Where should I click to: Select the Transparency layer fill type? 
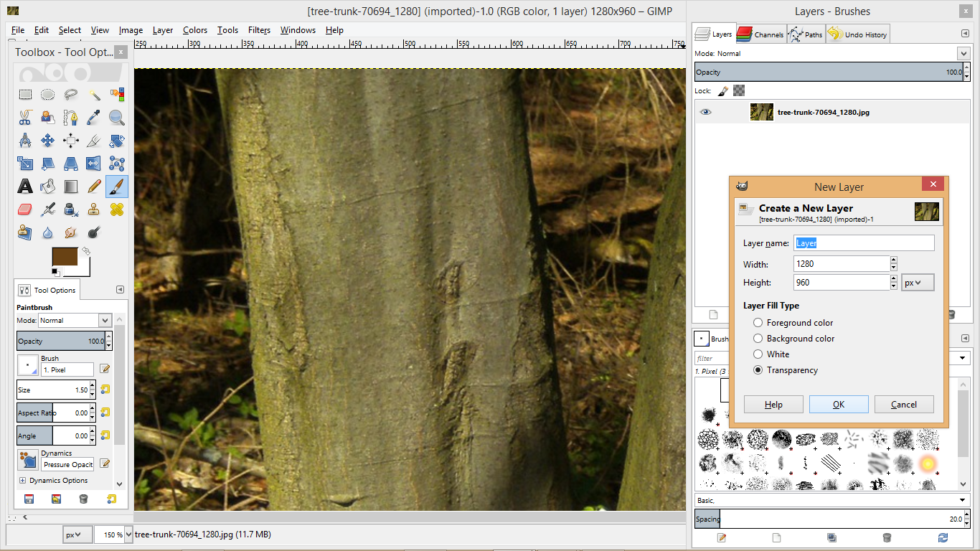[x=758, y=370]
